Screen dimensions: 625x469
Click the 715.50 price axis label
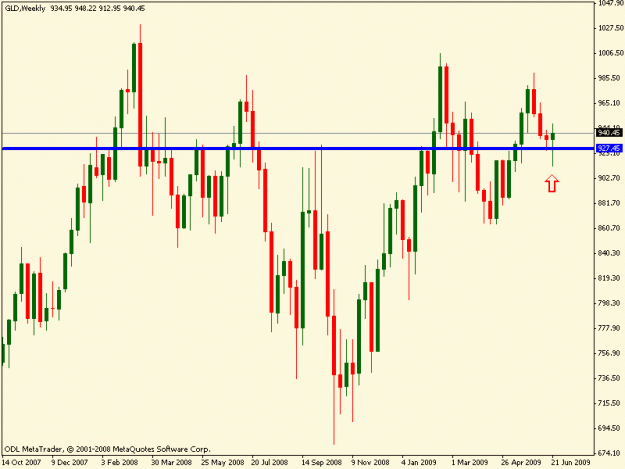point(611,403)
